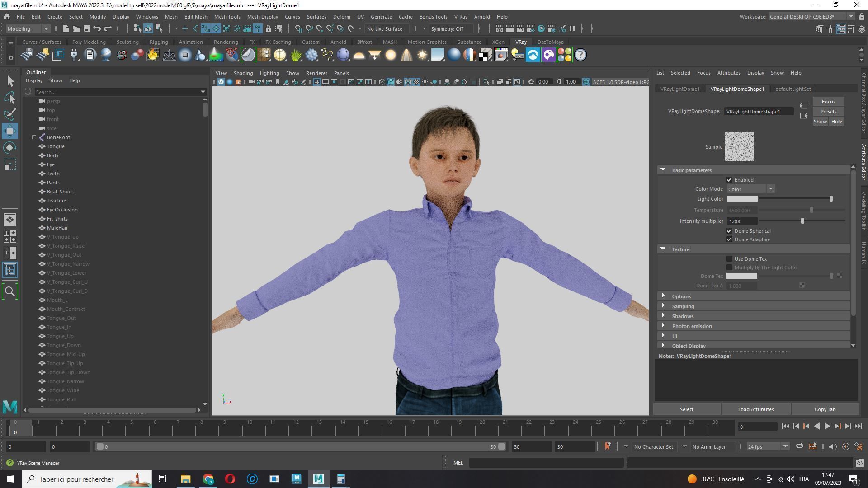The height and width of the screenshot is (488, 868).
Task: Click the Outliner search field
Action: (117, 92)
